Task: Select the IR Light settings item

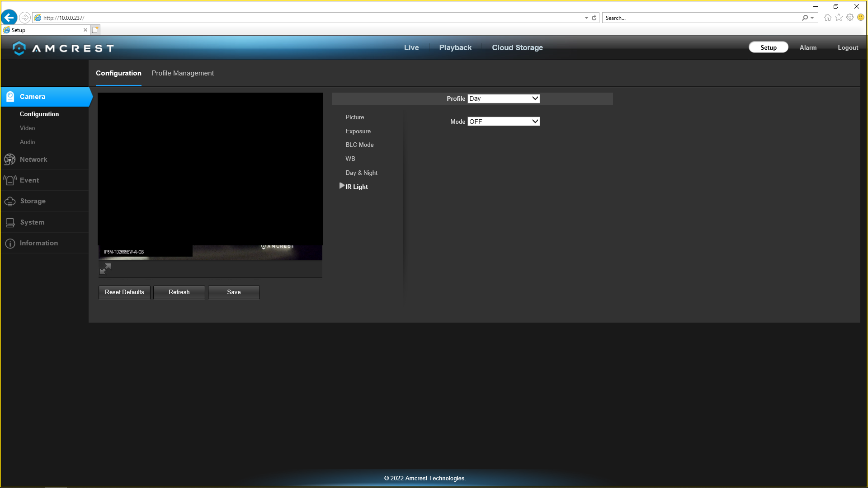Action: click(357, 187)
